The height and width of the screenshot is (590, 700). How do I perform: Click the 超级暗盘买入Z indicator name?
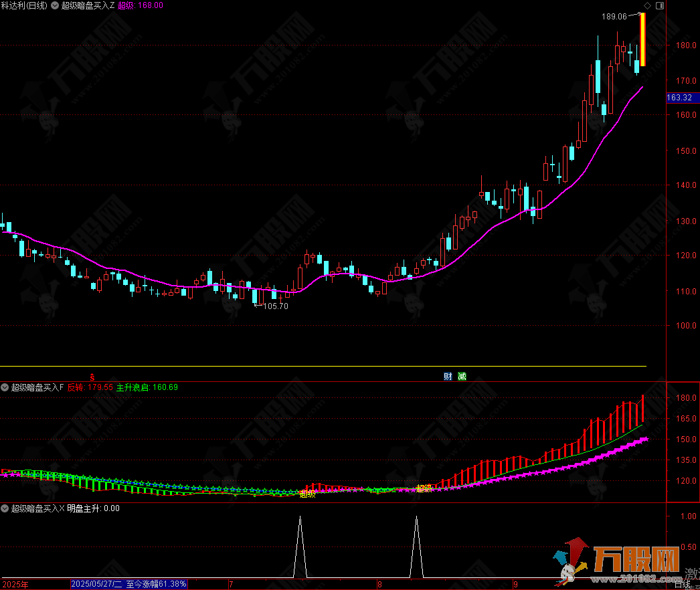(88, 5)
